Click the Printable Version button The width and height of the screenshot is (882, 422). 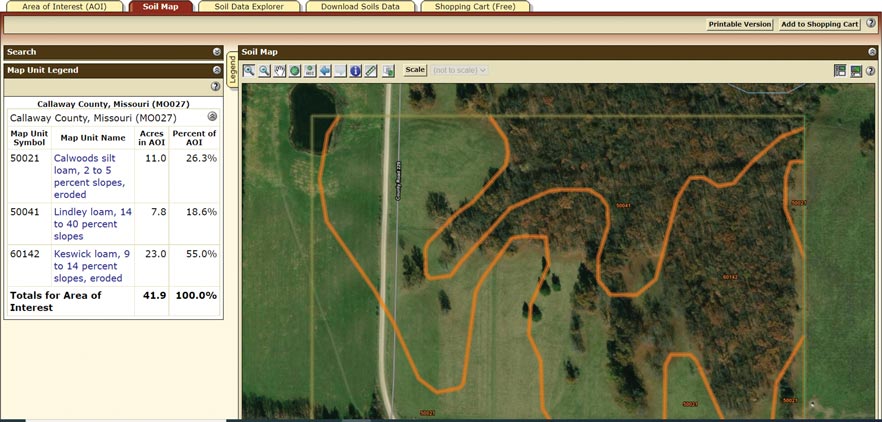click(x=739, y=24)
